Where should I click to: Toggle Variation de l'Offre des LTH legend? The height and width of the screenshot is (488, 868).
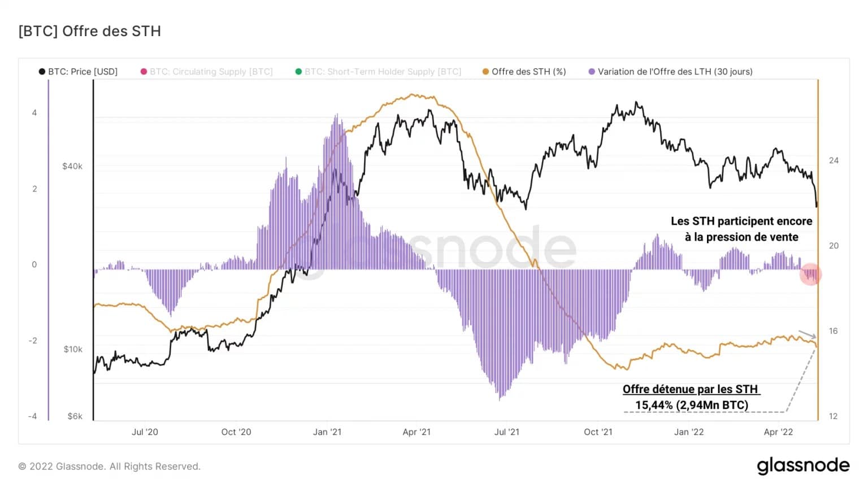(x=671, y=72)
